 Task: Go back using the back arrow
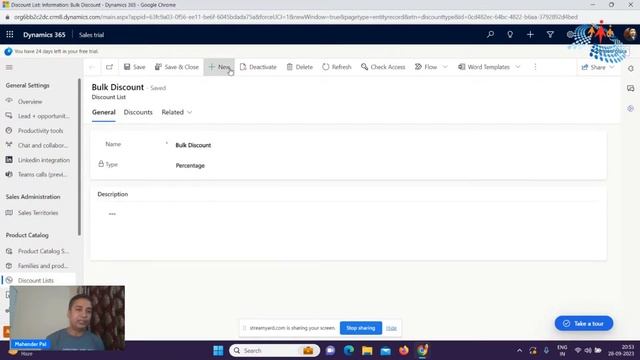tap(92, 67)
